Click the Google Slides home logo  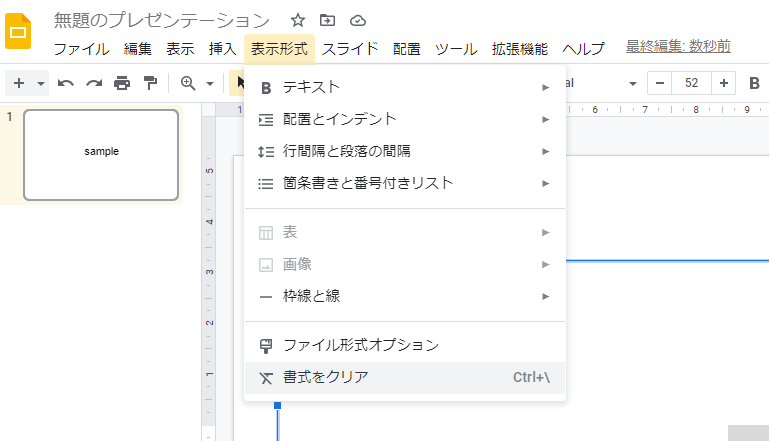[x=19, y=32]
